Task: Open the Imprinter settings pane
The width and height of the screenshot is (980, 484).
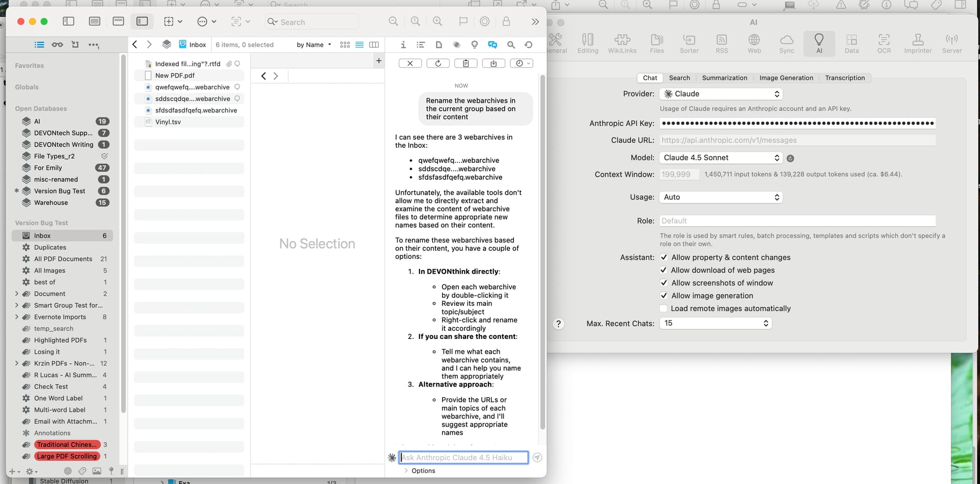Action: [x=917, y=43]
